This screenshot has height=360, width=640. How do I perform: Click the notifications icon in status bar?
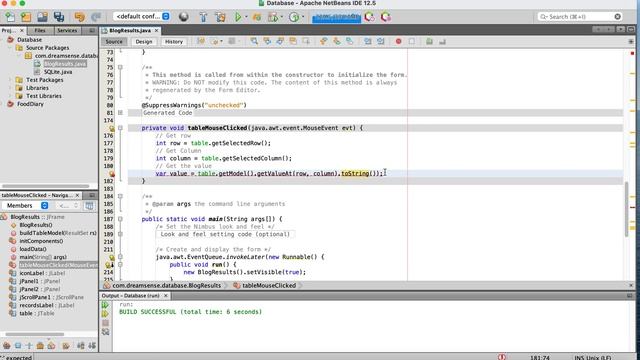(502, 357)
